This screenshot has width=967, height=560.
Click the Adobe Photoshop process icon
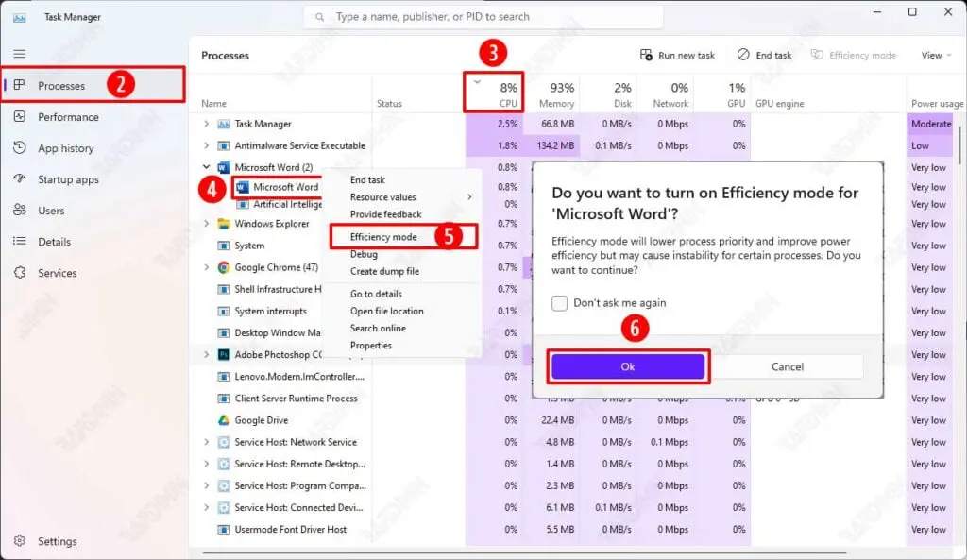click(224, 355)
